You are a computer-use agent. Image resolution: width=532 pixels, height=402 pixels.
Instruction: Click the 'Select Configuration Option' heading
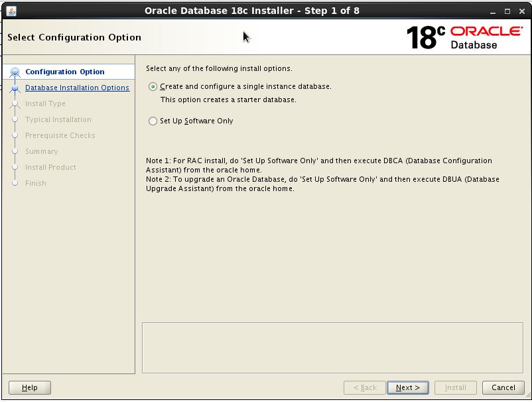(x=74, y=37)
